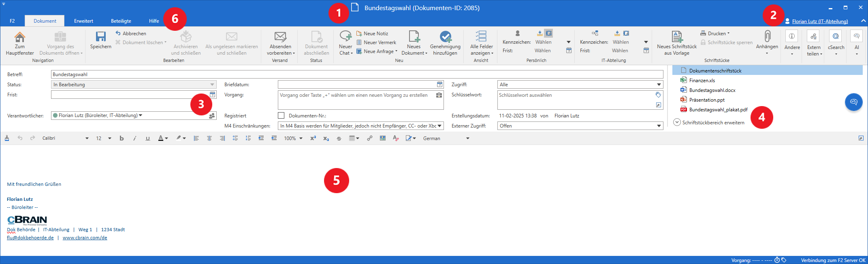Click the Speichern save icon
The height and width of the screenshot is (264, 868).
point(100,37)
